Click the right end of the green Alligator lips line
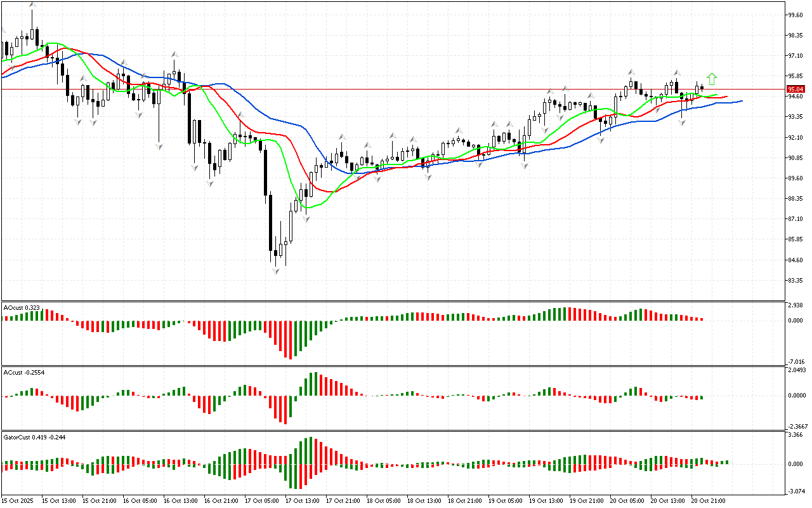The width and height of the screenshot is (812, 508). point(716,95)
